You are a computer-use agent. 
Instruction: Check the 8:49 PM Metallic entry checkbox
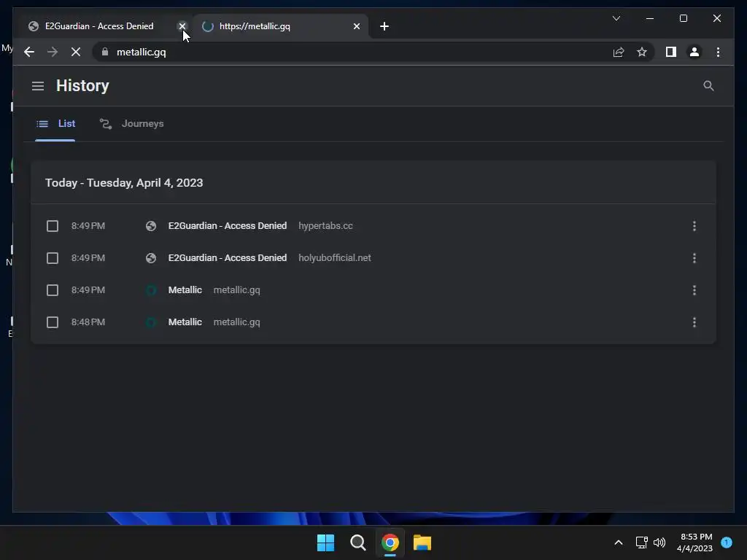pos(53,290)
